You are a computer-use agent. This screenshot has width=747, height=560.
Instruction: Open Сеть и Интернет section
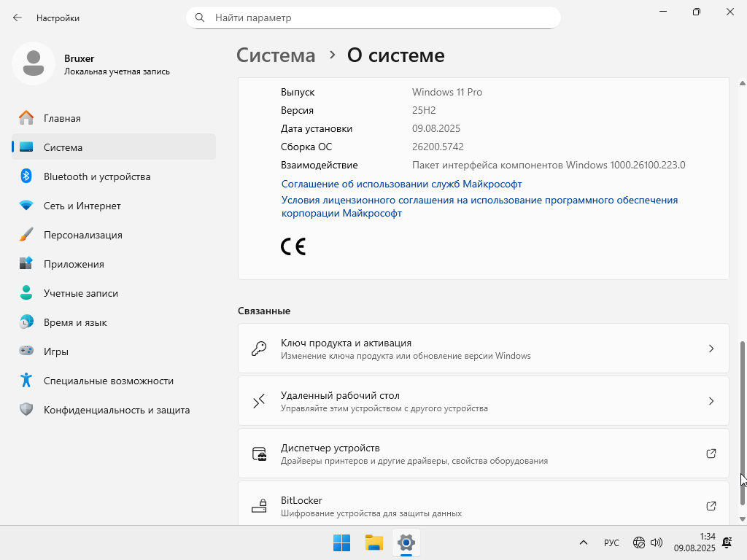[114, 205]
